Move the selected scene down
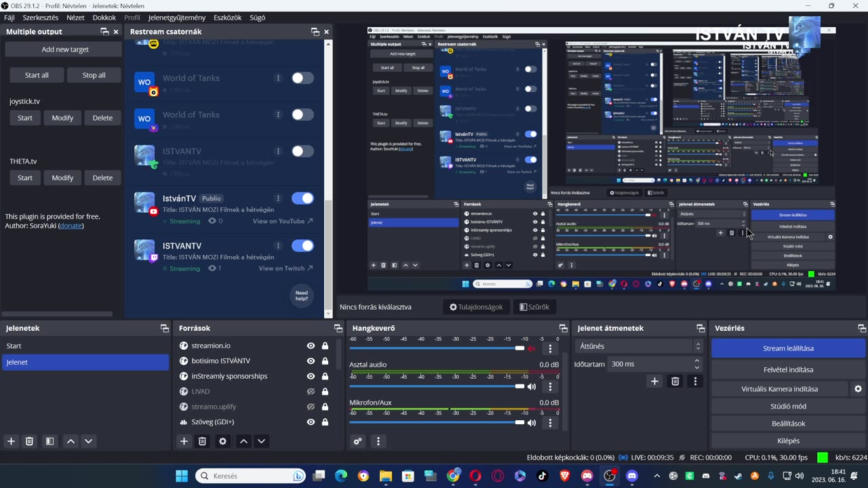Screen dimensions: 868x488 [x=88, y=441]
